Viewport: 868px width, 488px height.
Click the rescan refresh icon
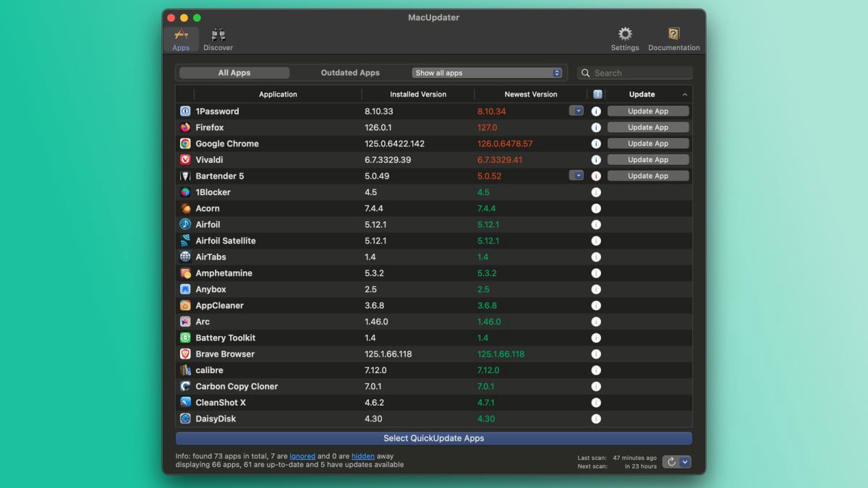[x=671, y=462]
